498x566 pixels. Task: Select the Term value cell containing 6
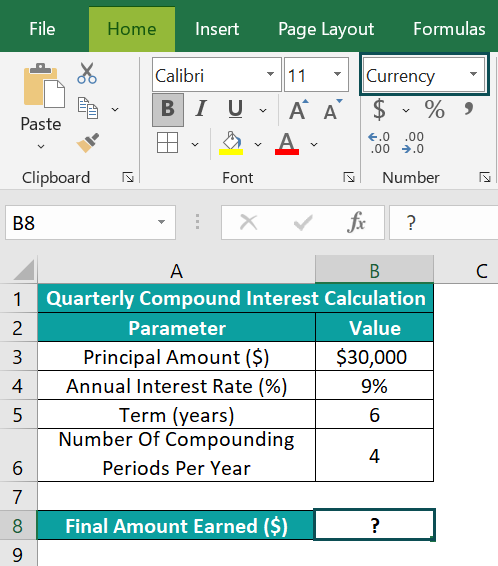click(375, 414)
